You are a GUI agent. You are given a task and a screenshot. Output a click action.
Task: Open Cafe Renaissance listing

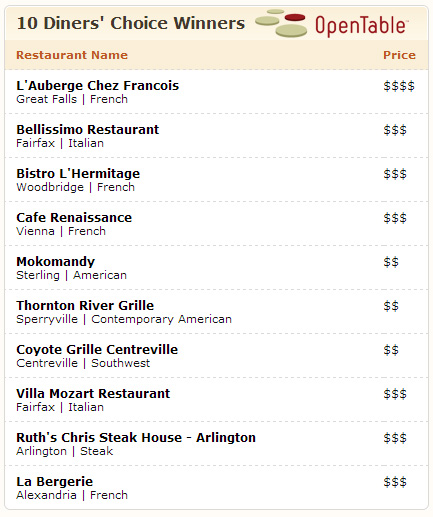tap(74, 218)
